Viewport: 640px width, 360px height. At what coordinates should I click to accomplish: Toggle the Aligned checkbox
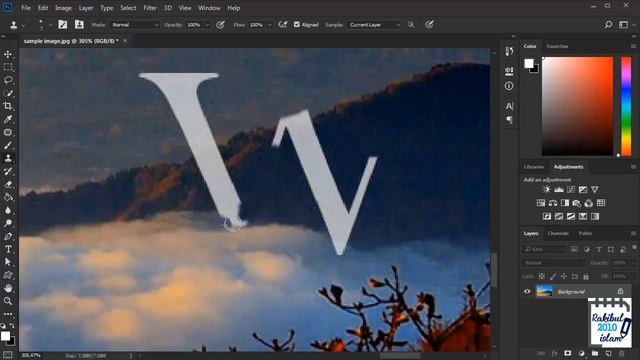297,24
